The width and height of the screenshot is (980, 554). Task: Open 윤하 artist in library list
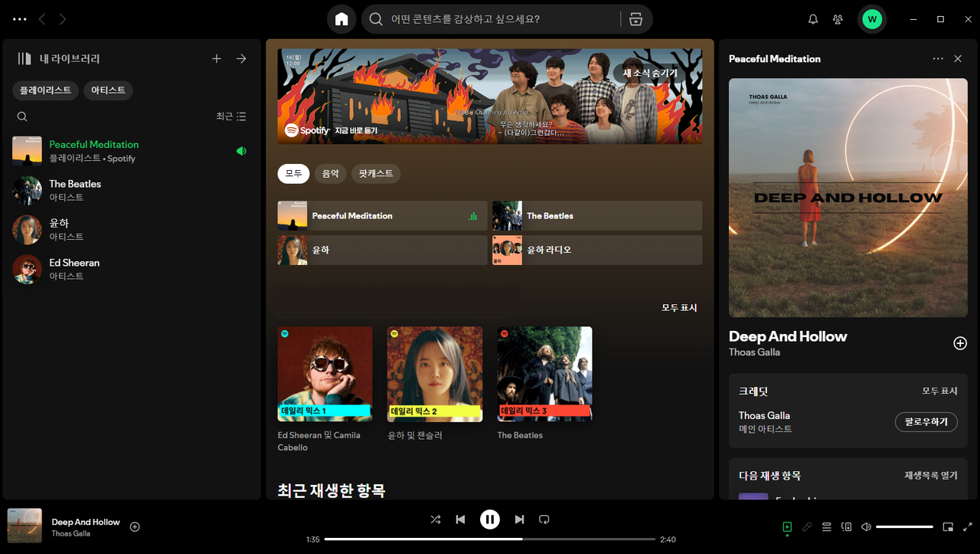pos(131,229)
